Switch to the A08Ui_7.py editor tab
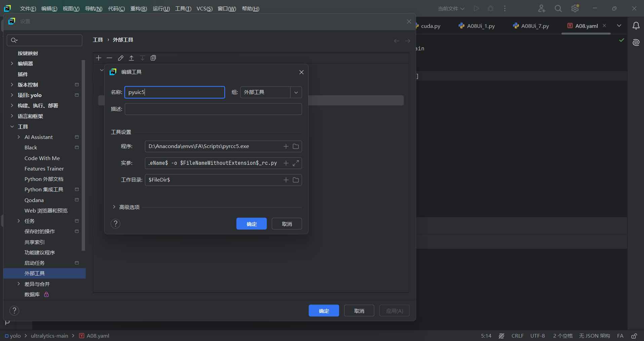 (531, 26)
